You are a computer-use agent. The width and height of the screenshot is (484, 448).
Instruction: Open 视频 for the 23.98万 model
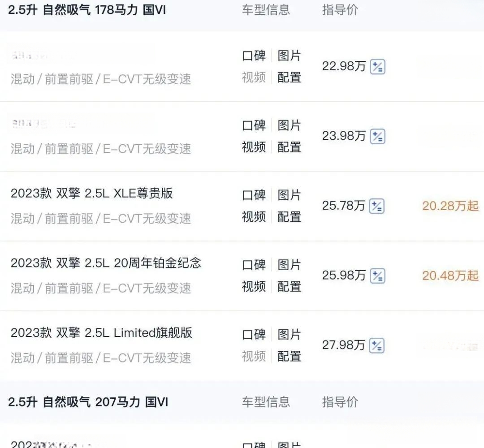tap(254, 147)
